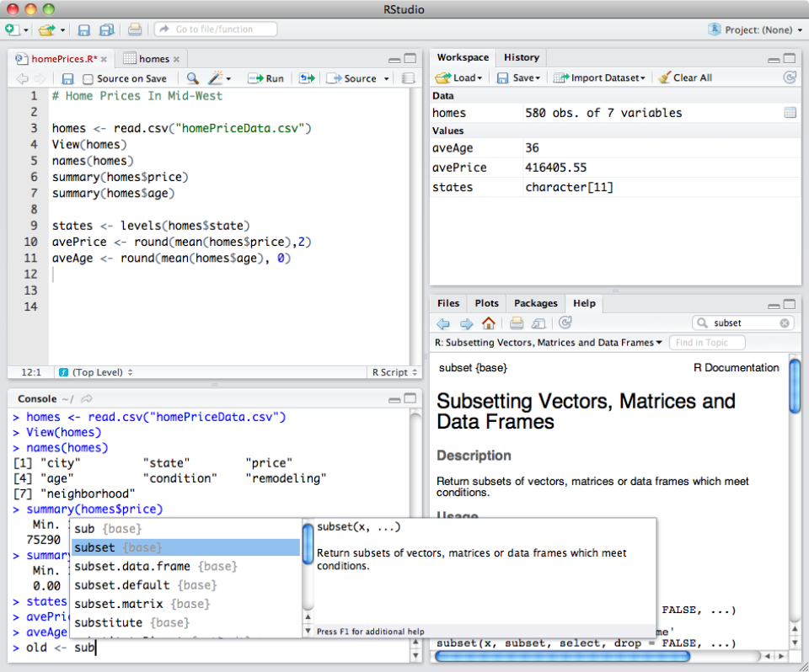This screenshot has height=672, width=809.
Task: Click the print icon in the main toolbar
Action: 134,28
